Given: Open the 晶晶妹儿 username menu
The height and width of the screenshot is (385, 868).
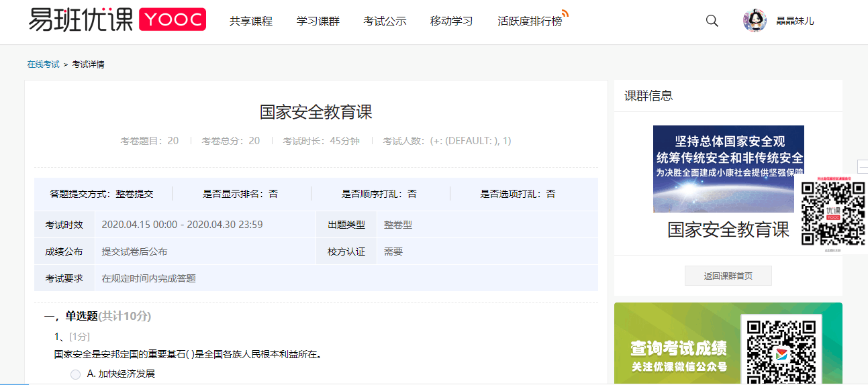Looking at the screenshot, I should (x=795, y=21).
